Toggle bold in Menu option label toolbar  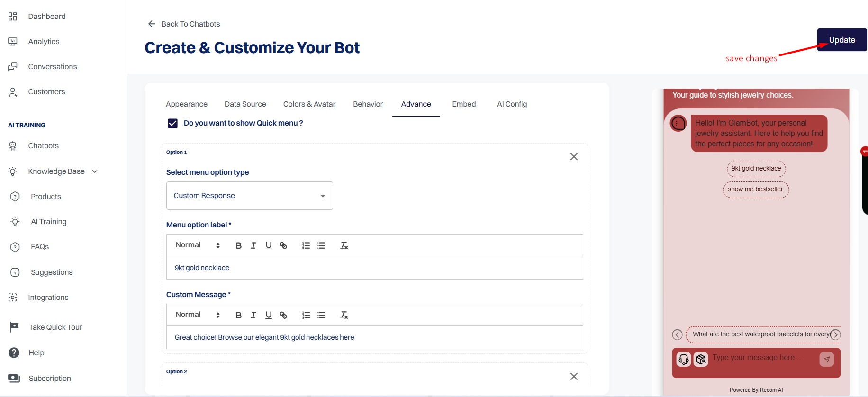pos(238,245)
